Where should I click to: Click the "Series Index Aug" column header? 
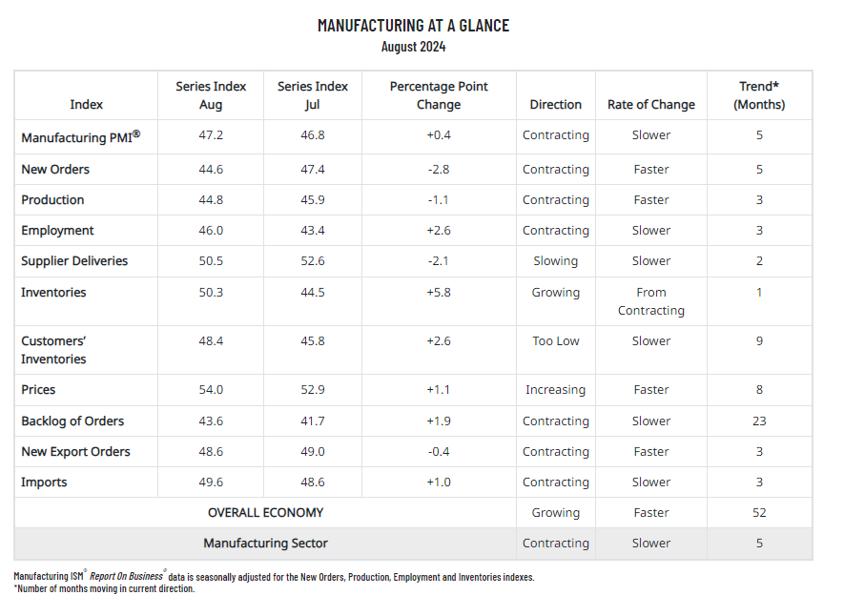click(211, 95)
